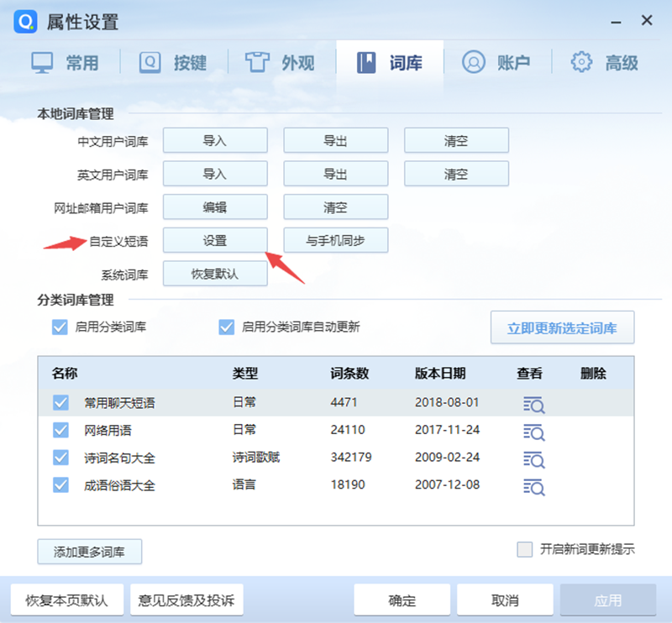Click the shirt icon on the 外观 tab
672x623 pixels.
click(256, 61)
